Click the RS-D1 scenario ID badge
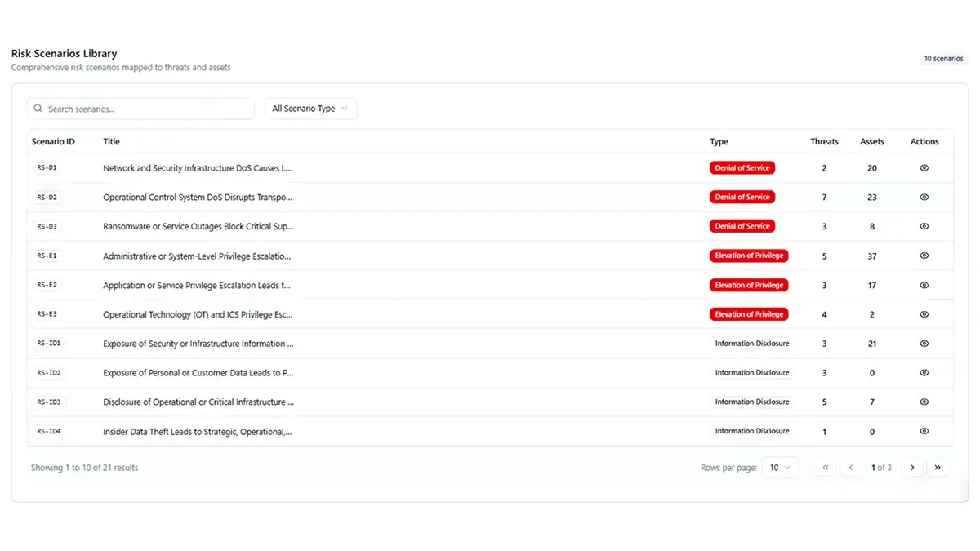 [x=47, y=167]
